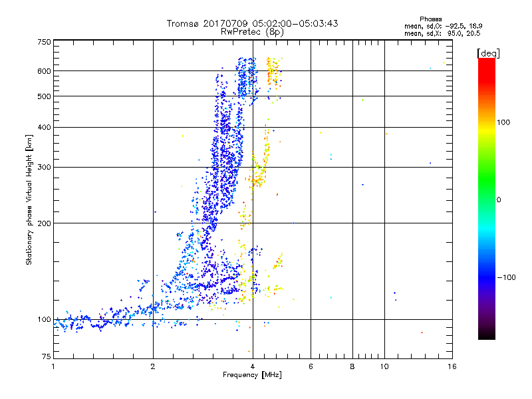Click the colorbar tick label '100'
Image resolution: width=532 pixels, height=399 pixels.
click(503, 122)
